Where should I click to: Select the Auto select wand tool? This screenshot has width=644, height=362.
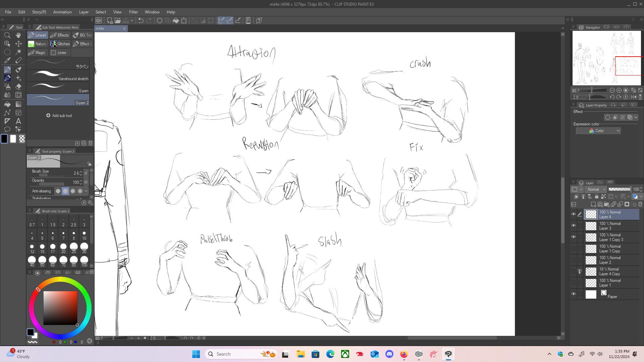tap(18, 52)
